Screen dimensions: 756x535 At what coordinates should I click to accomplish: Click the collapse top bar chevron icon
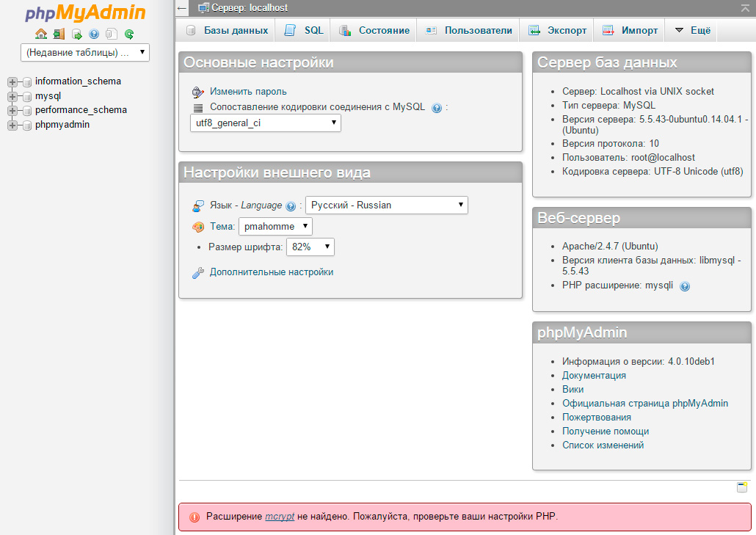(x=746, y=8)
